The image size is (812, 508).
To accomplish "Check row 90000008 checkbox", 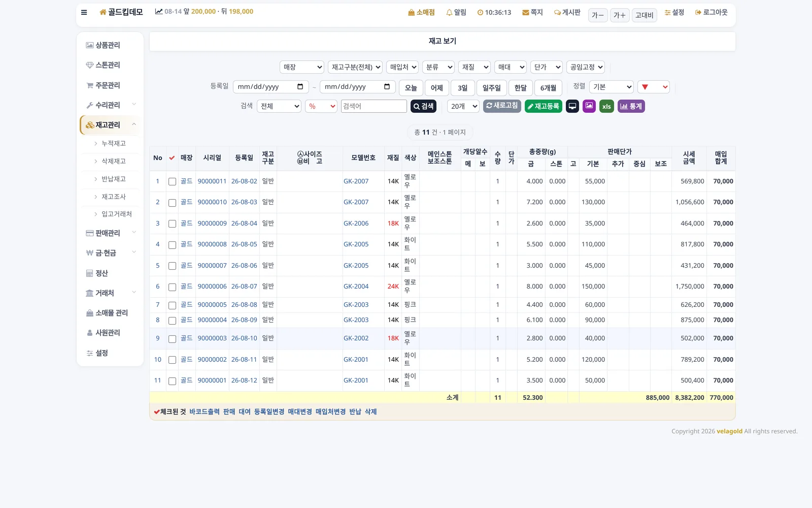I will click(173, 245).
